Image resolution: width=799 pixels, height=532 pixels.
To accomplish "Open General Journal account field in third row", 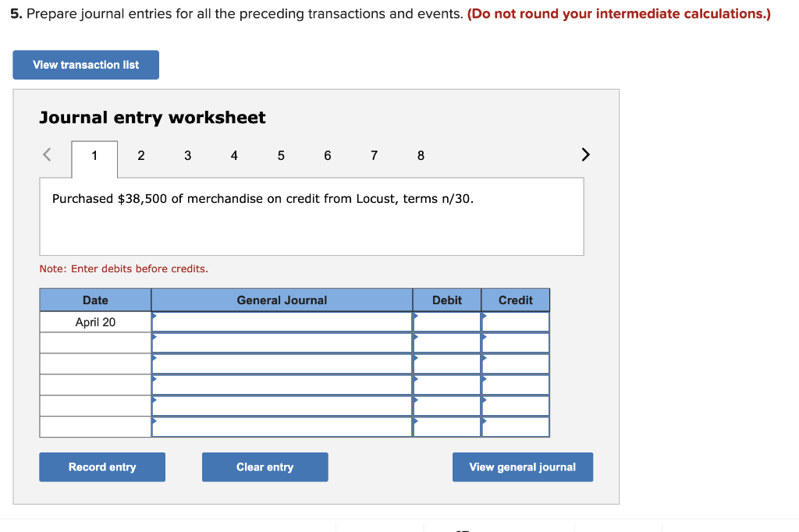I will (x=282, y=364).
